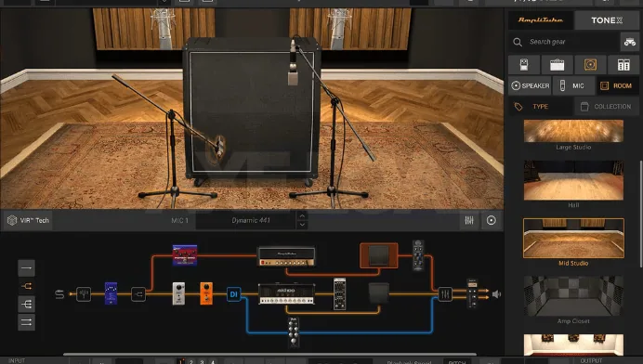
Task: Select the right microphone above the cabinet
Action: (293, 63)
